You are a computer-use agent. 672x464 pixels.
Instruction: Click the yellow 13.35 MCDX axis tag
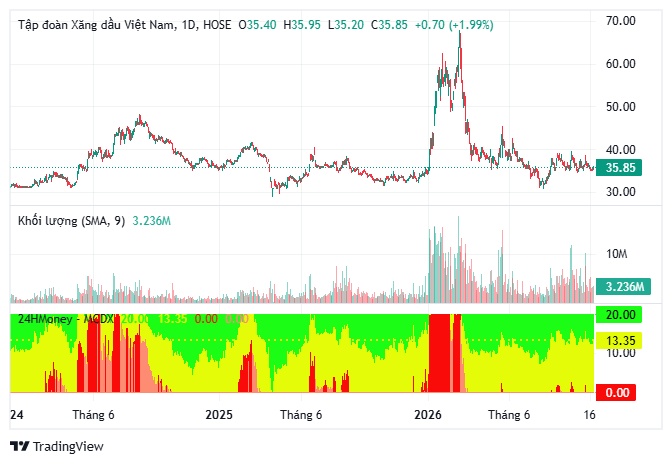619,341
